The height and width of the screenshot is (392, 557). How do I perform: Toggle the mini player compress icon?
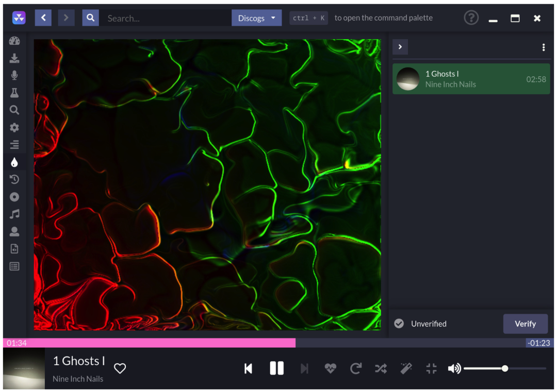(x=431, y=369)
